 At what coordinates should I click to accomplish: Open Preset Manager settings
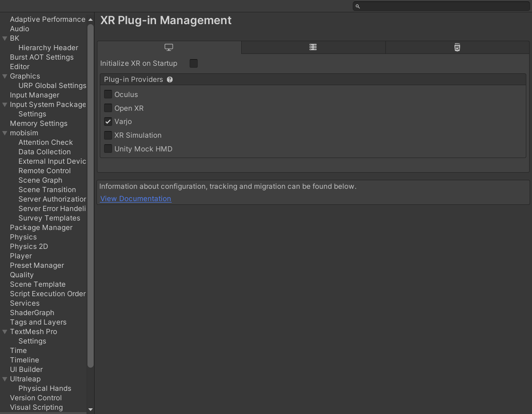click(x=37, y=265)
